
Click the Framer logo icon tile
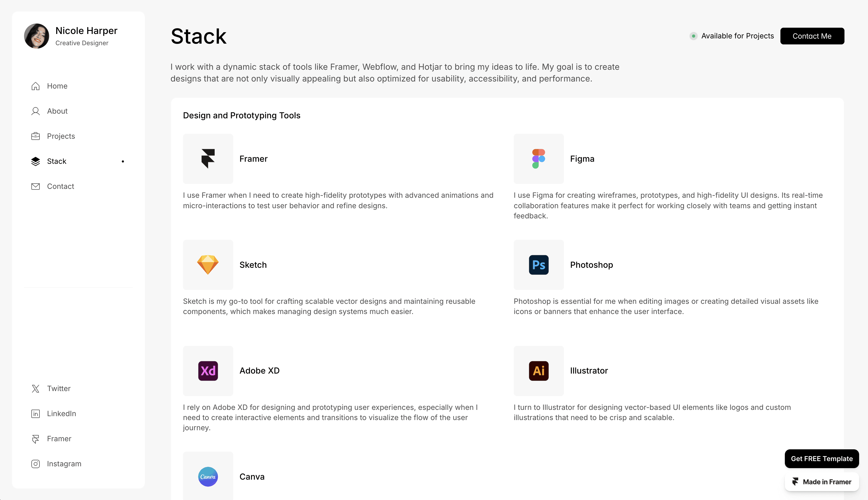tap(208, 159)
